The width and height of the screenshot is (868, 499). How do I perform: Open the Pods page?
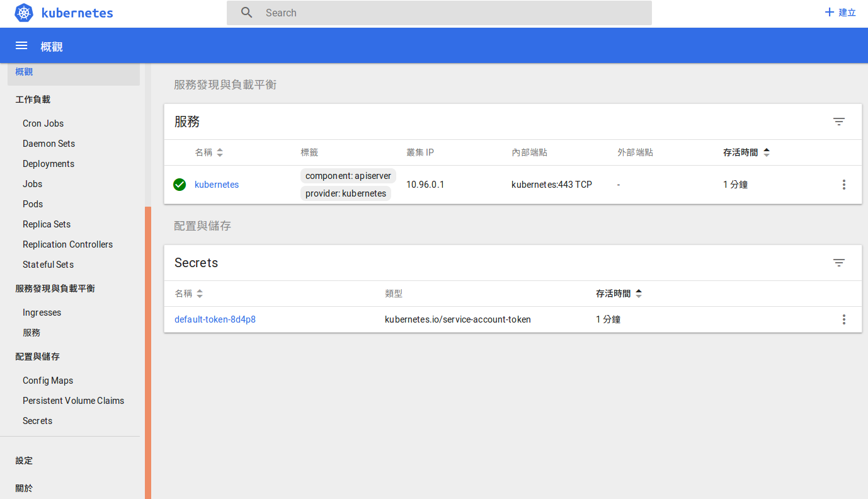[x=33, y=204]
